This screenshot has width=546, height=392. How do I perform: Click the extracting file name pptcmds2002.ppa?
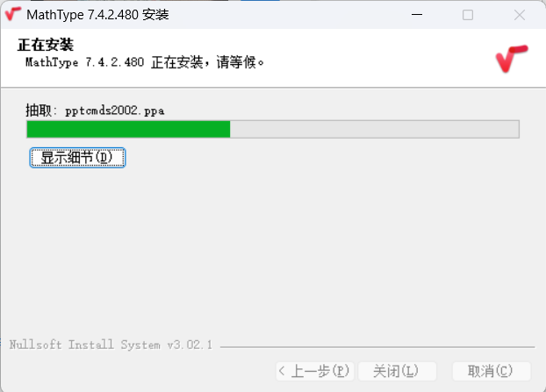[115, 110]
